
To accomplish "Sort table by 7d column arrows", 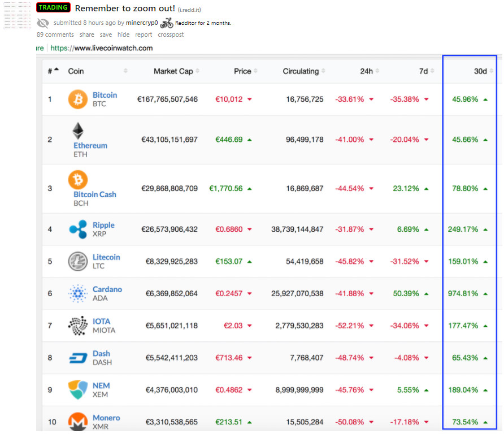I will point(432,71).
